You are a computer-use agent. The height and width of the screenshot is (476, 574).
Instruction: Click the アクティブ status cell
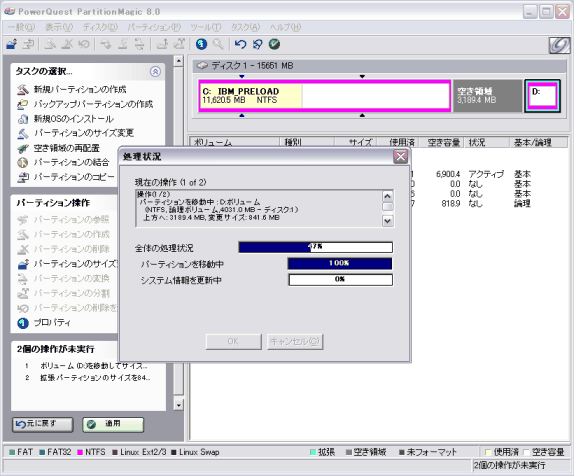click(486, 174)
